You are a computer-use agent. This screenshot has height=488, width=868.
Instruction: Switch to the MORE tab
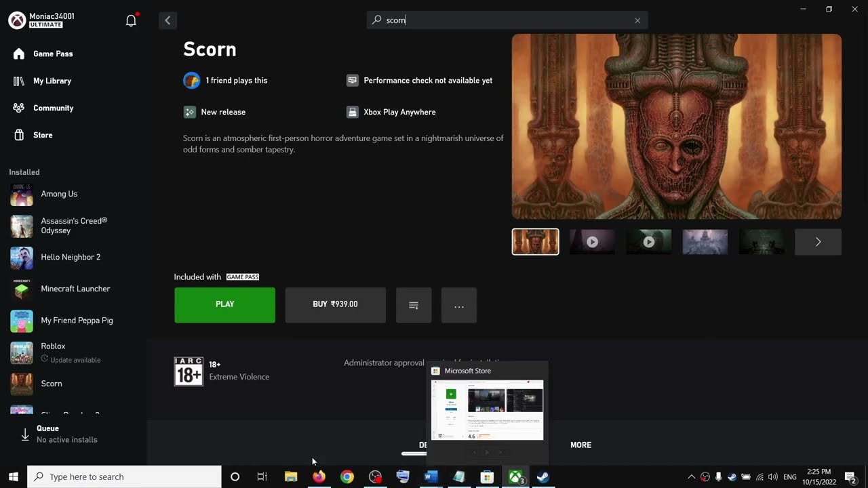pyautogui.click(x=580, y=445)
